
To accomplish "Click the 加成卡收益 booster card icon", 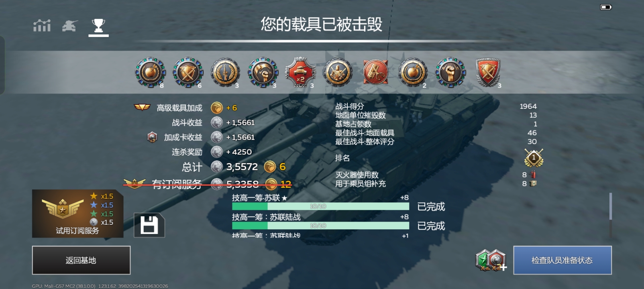I will click(x=152, y=137).
